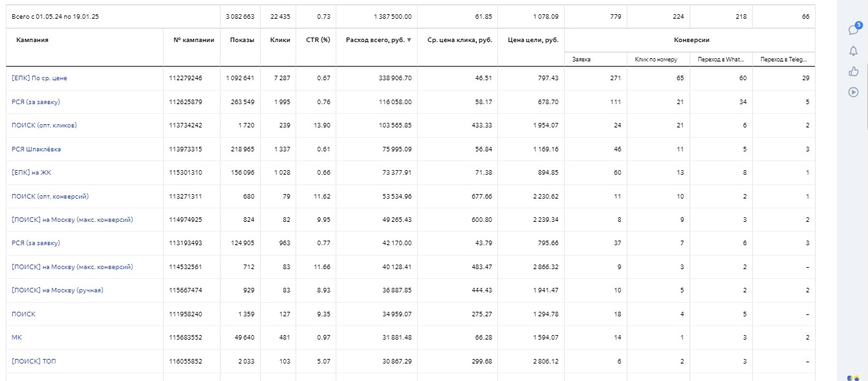The height and width of the screenshot is (381, 868).
Task: Sort table by Показы column header
Action: click(x=242, y=40)
